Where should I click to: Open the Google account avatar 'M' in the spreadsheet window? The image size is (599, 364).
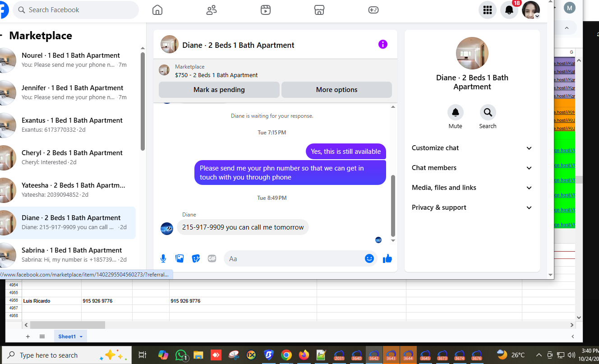click(570, 8)
